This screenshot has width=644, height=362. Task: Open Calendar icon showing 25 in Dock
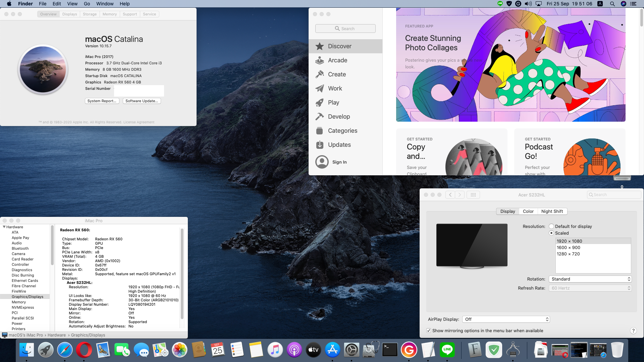point(218,350)
